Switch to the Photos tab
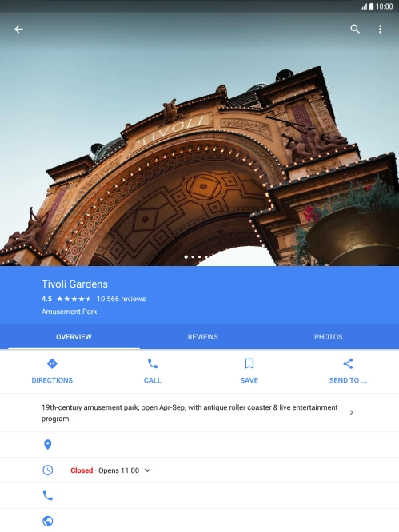Viewport: 399px width, 532px height. pyautogui.click(x=329, y=337)
